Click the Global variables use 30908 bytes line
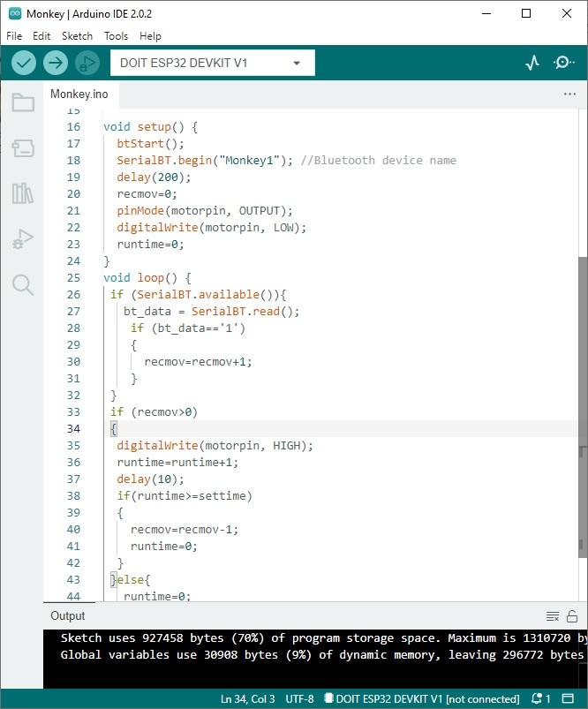Image resolution: width=588 pixels, height=709 pixels. [322, 655]
